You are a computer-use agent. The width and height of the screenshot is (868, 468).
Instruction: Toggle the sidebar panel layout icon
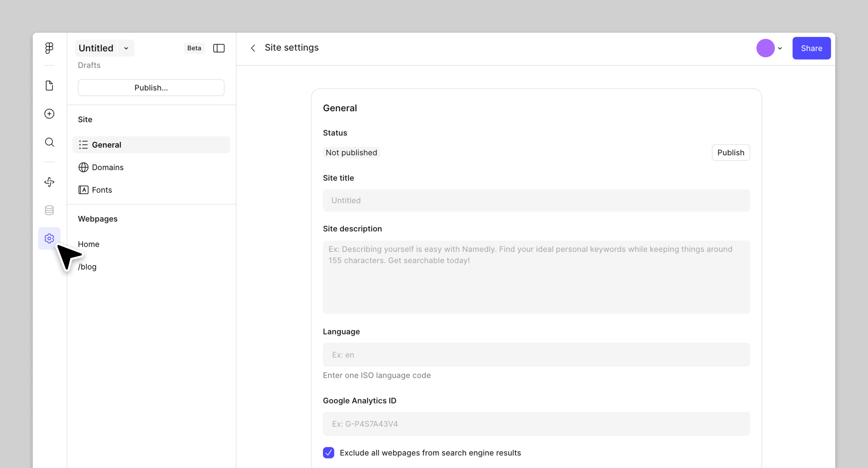tap(219, 48)
